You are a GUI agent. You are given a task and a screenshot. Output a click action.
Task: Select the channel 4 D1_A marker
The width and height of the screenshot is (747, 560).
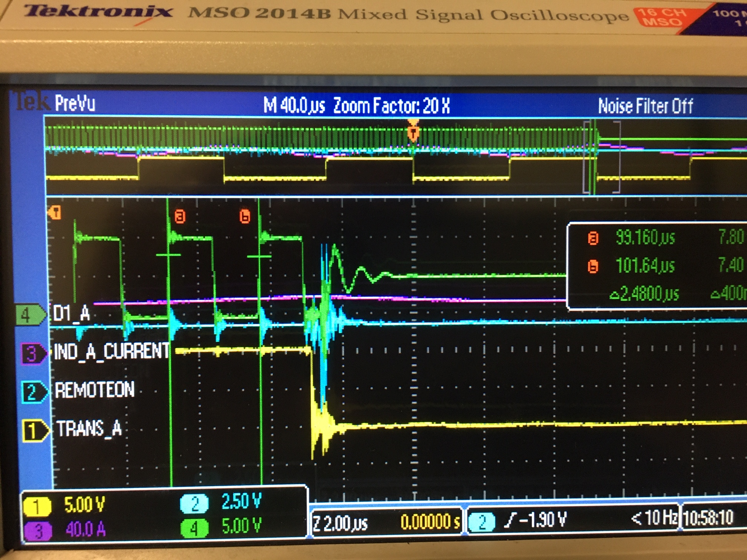tap(30, 315)
